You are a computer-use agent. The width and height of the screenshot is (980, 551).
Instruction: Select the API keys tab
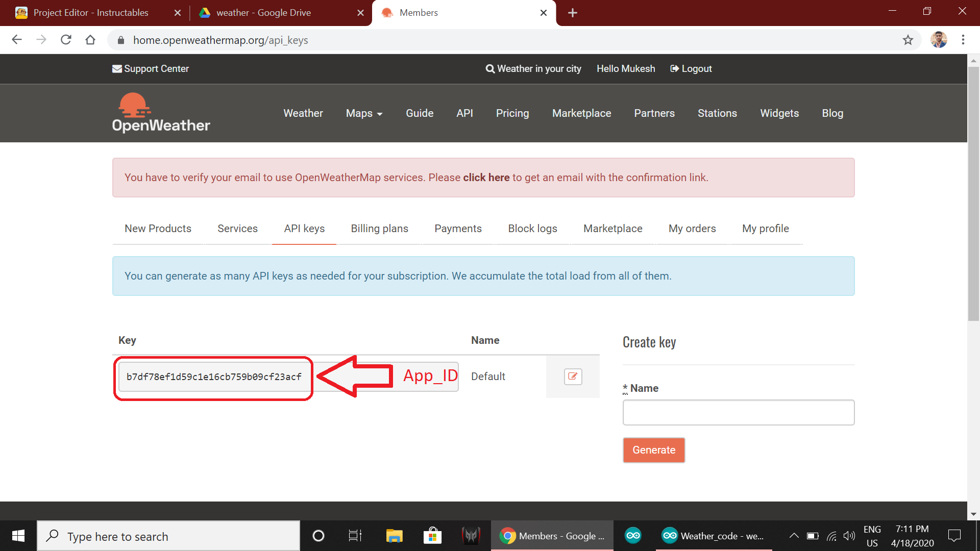[304, 229]
